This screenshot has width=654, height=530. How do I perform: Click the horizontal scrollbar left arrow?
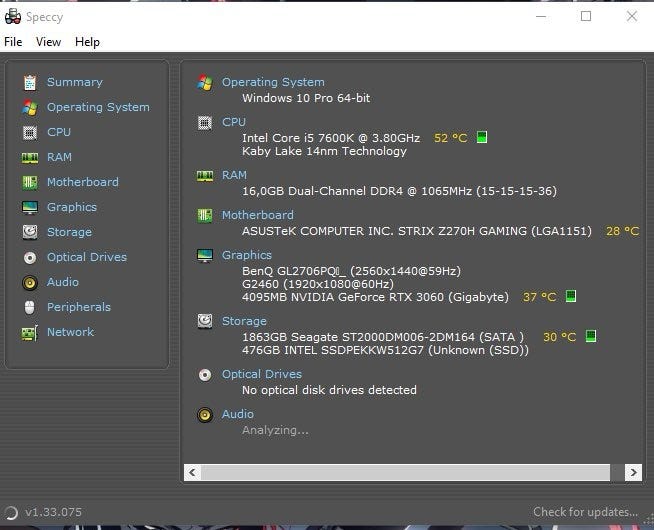[x=192, y=472]
